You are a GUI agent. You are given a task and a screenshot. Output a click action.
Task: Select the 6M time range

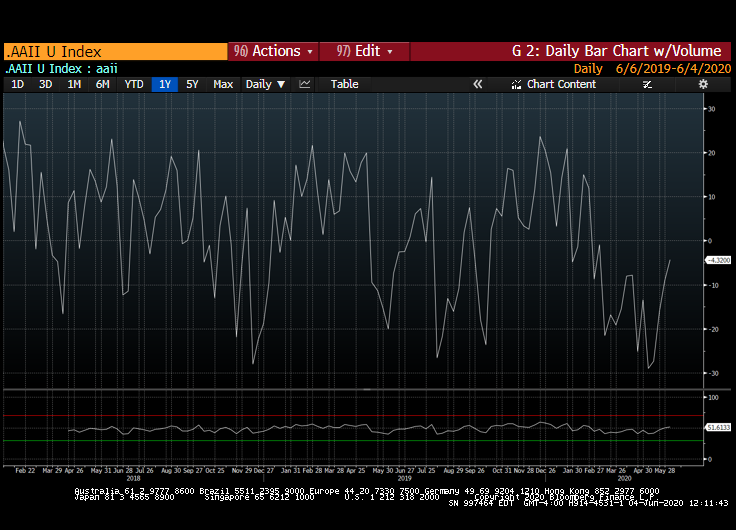click(x=103, y=84)
